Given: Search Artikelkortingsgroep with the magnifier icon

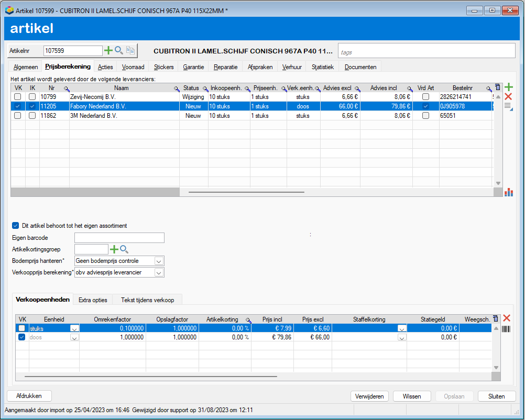Looking at the screenshot, I should 124,249.
